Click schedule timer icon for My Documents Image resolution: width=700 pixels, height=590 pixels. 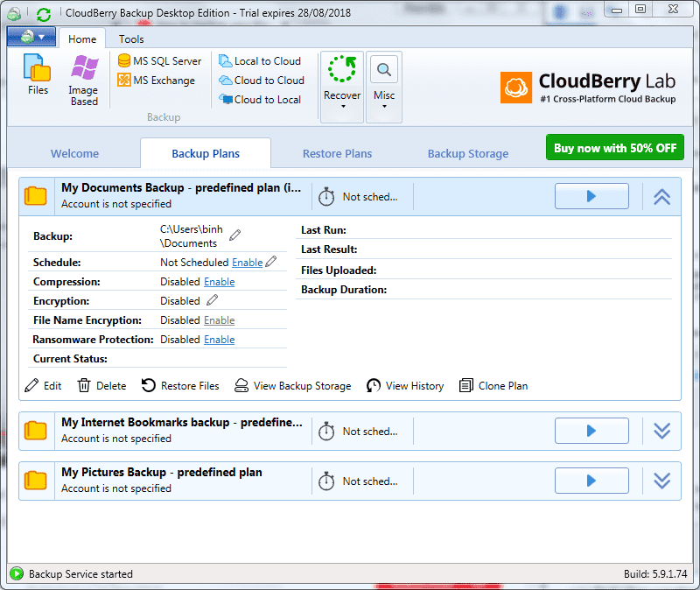[x=326, y=196]
